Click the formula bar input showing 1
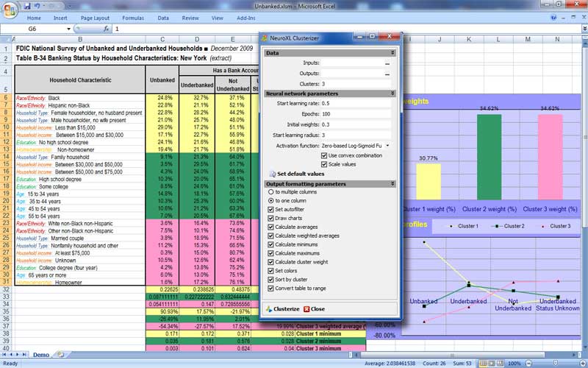The height and width of the screenshot is (368, 588). 347,29
